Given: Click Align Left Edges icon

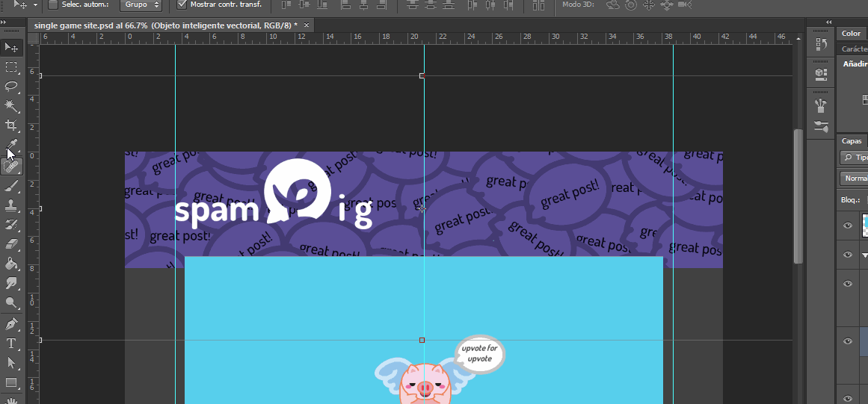Looking at the screenshot, I should click(346, 5).
